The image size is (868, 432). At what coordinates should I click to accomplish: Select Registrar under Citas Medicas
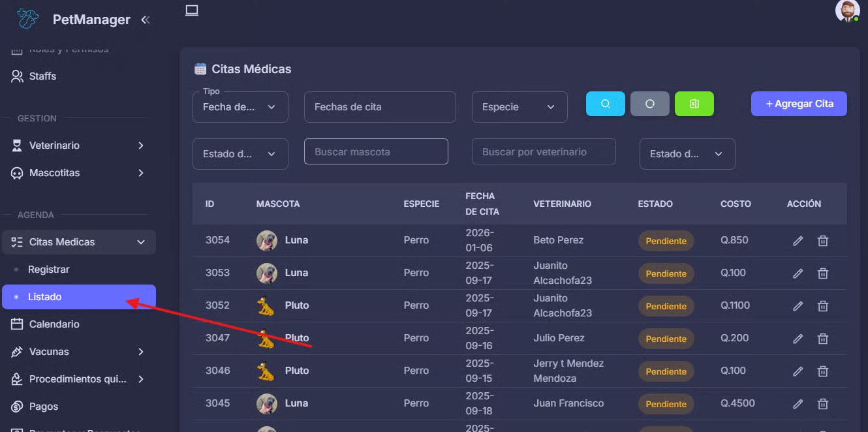(x=49, y=270)
